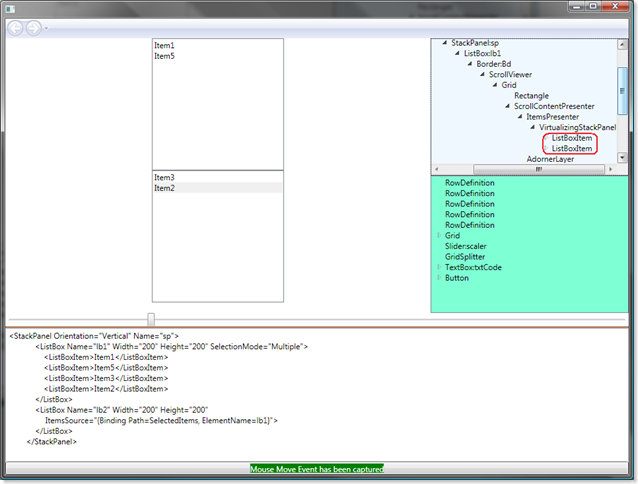Click the ListBox lb1 line in the XAML code
This screenshot has height=484, width=638.
171,347
